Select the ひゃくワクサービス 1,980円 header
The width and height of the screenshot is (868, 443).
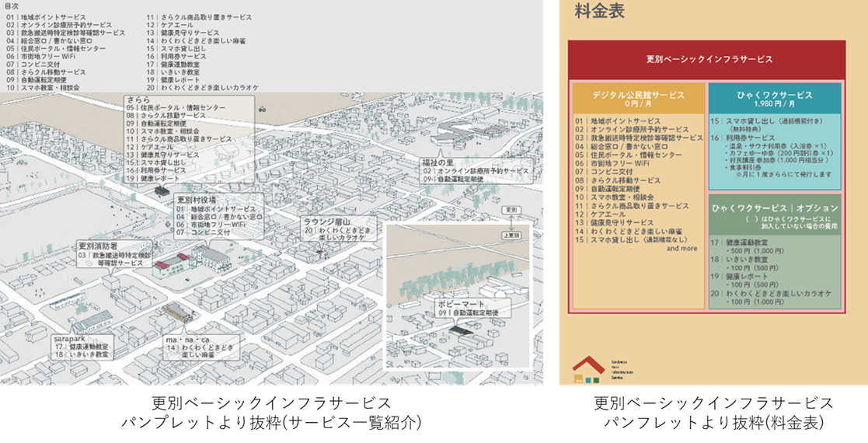[774, 98]
